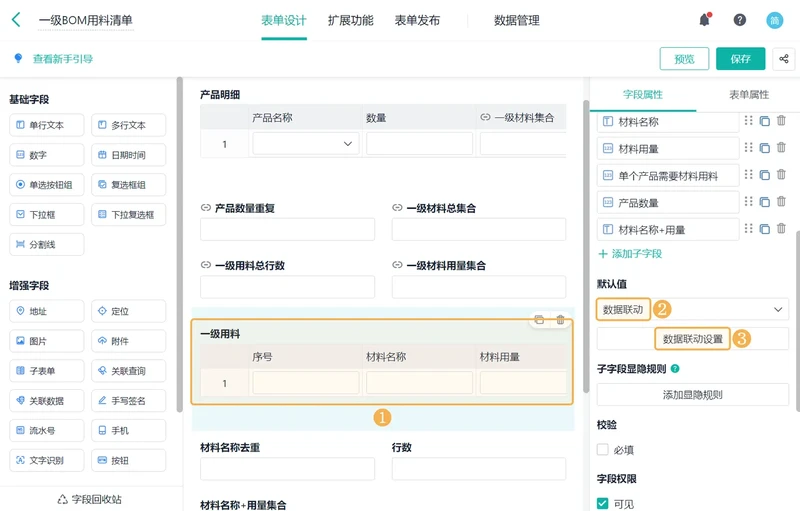800x511 pixels.
Task: Toggle the 必填 checkbox
Action: point(603,449)
